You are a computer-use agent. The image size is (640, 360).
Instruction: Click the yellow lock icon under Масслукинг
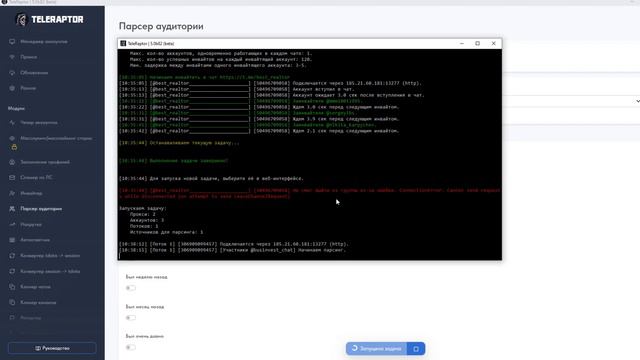14,147
